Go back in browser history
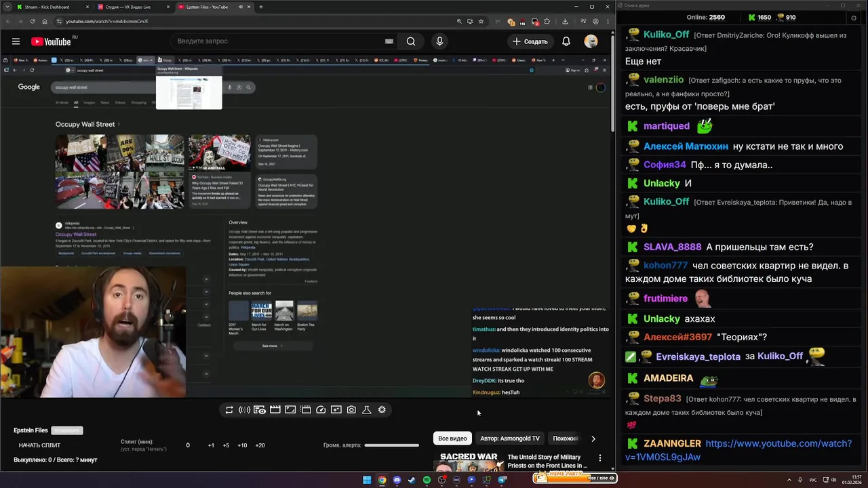Viewport: 868px width, 488px height. point(7,21)
